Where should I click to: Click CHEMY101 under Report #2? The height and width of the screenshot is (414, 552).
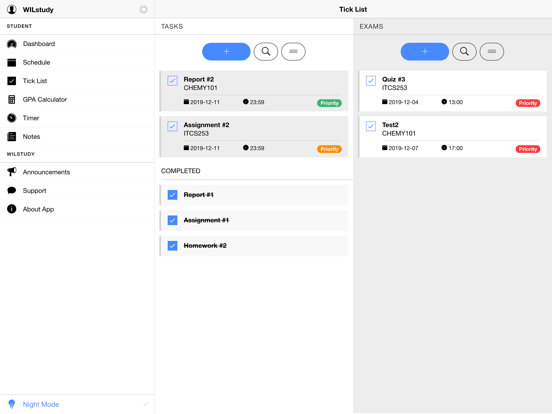pos(200,88)
